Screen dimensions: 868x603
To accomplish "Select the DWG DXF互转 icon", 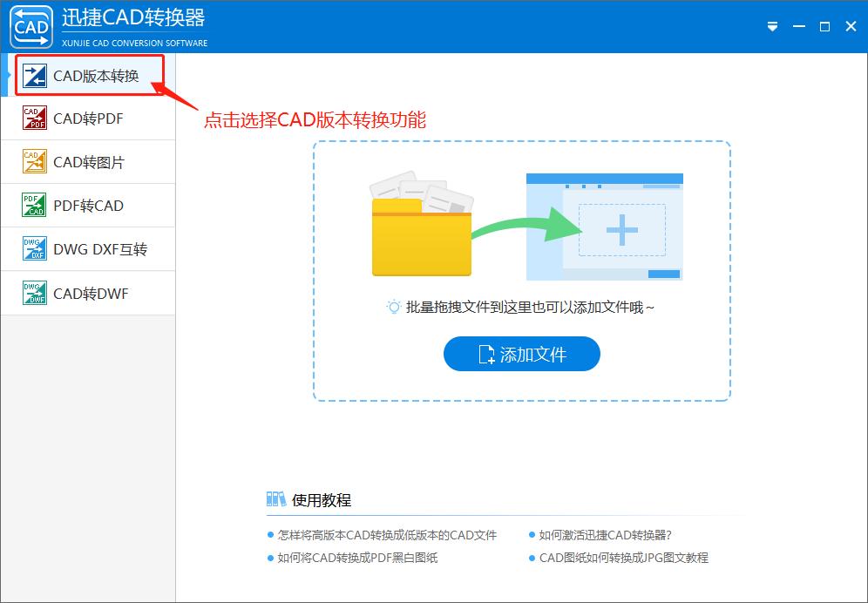I will click(33, 249).
